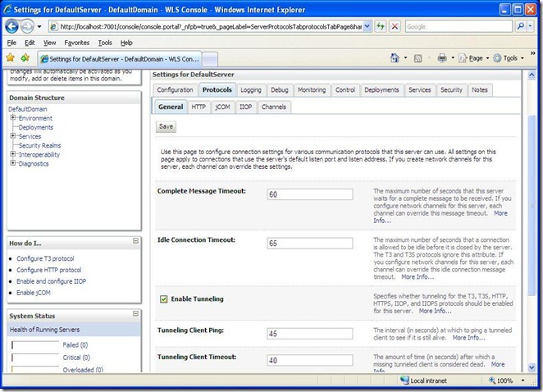Collapse the How do I panel
543x392 pixels.
pyautogui.click(x=136, y=240)
